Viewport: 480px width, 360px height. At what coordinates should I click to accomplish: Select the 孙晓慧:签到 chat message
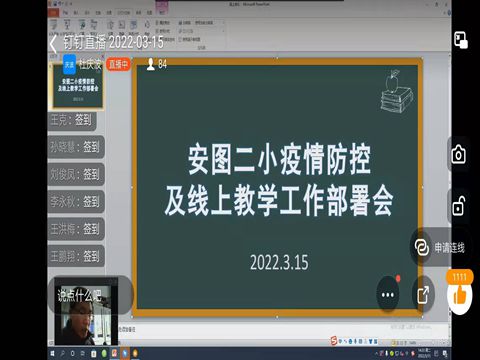[76, 147]
